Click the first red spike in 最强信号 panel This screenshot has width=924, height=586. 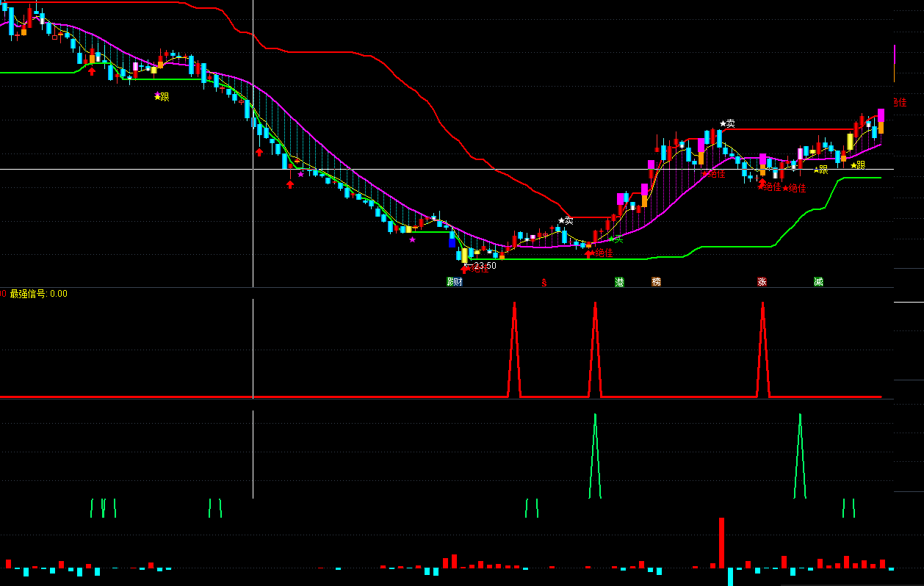[514, 349]
